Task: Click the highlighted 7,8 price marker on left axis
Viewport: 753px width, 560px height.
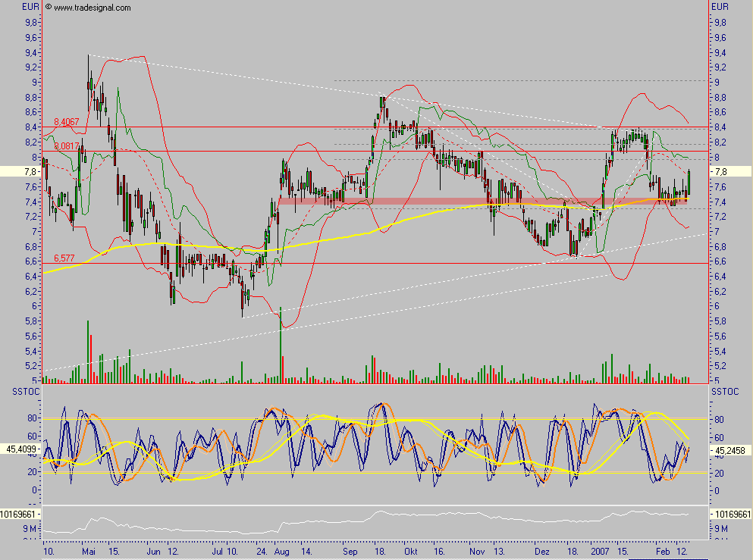Action: point(20,172)
